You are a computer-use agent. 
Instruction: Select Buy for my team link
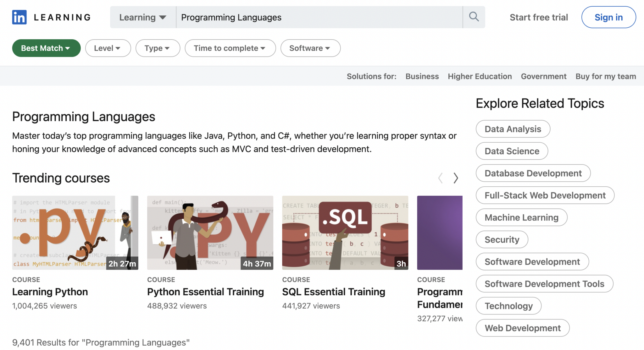point(606,76)
